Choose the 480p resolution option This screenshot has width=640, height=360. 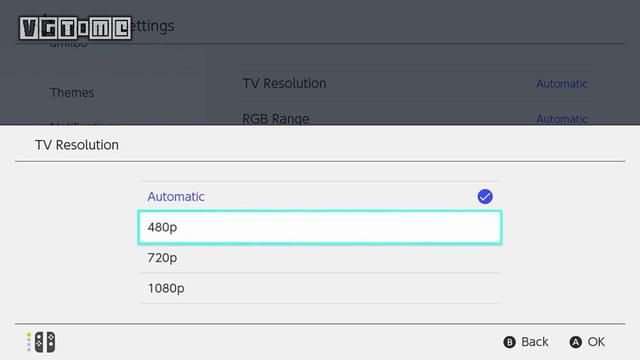point(320,227)
